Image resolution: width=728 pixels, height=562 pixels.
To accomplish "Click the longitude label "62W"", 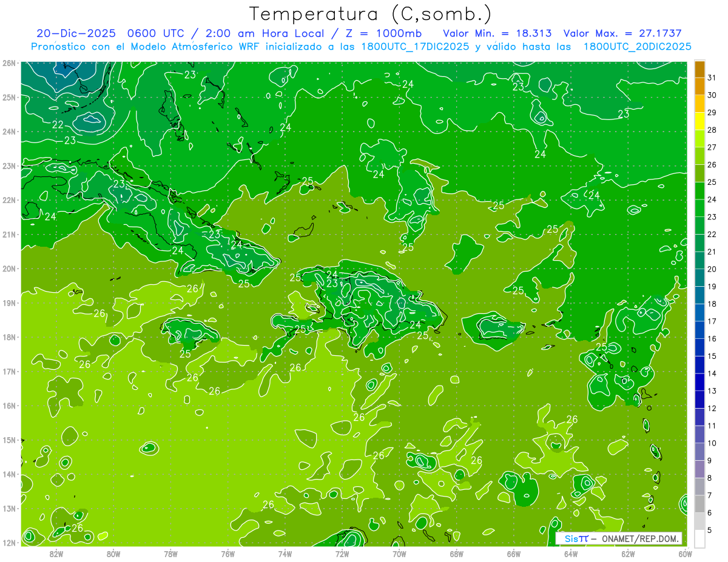I will point(627,553).
